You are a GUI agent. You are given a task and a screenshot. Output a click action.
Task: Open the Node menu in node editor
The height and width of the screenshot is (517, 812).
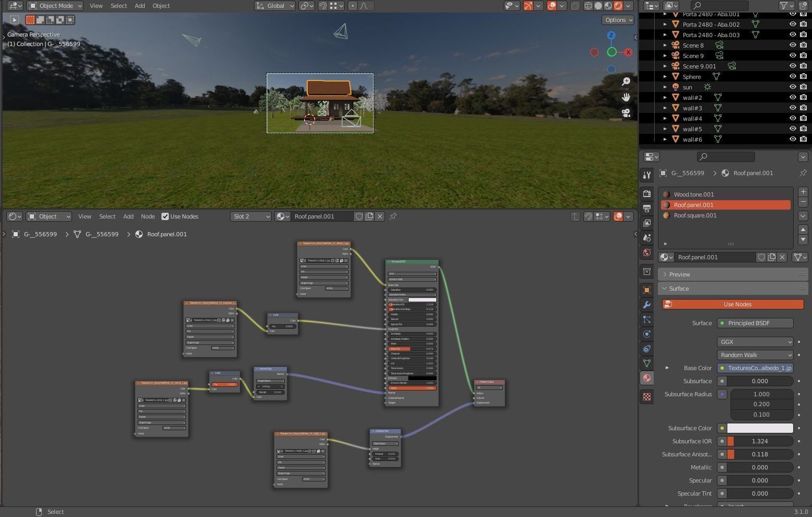point(148,216)
